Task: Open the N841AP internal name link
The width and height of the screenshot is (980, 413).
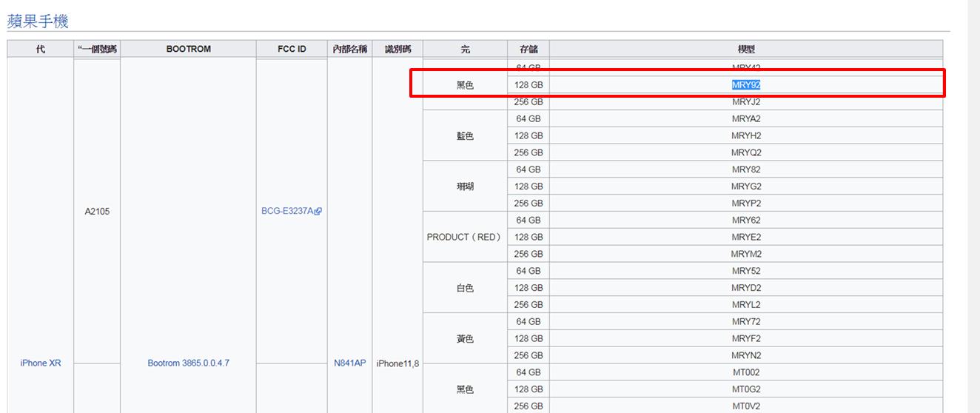Action: coord(350,363)
